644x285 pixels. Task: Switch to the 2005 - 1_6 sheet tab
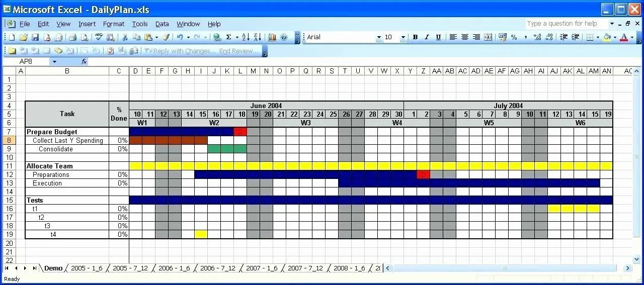tap(87, 268)
